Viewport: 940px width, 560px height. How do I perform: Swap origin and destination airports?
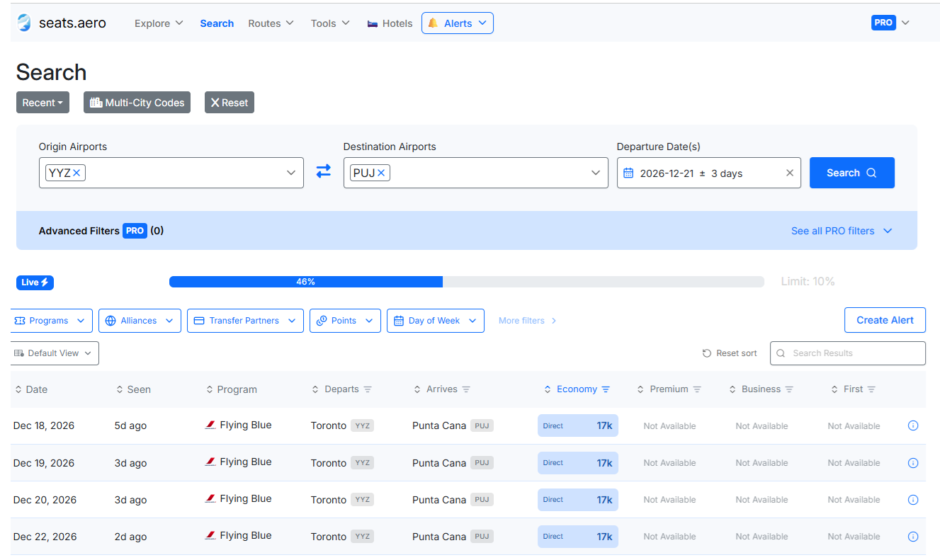[x=324, y=171]
